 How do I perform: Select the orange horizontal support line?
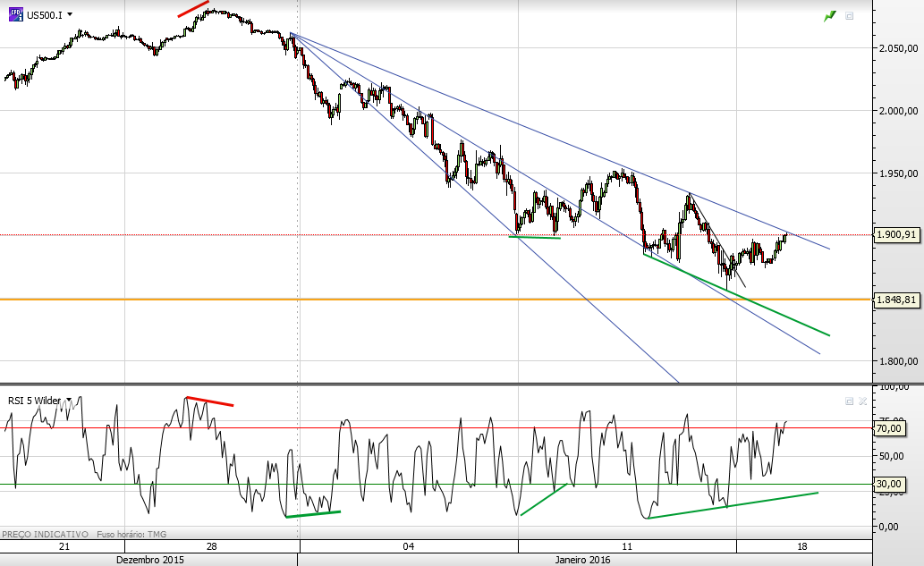pyautogui.click(x=437, y=300)
